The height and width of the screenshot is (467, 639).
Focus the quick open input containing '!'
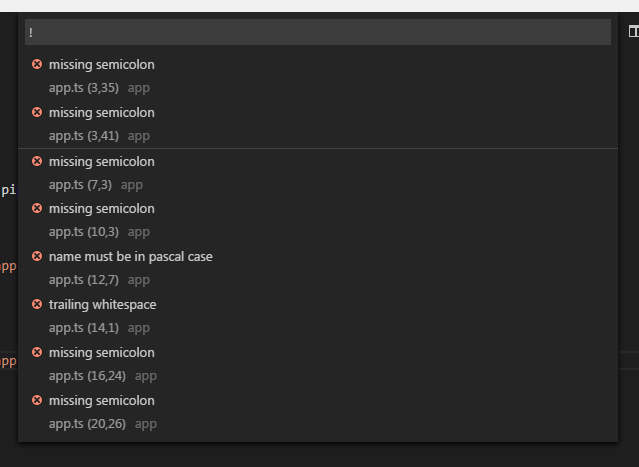coord(318,32)
